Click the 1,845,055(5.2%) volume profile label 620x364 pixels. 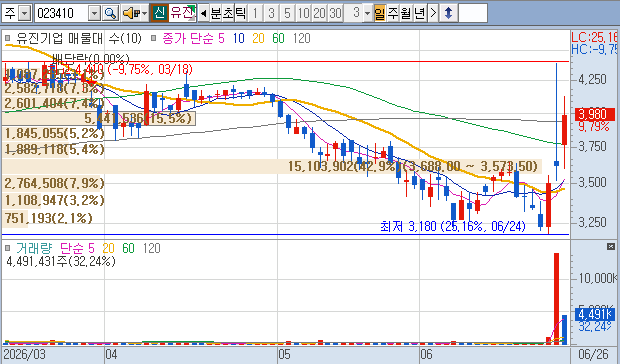click(54, 133)
